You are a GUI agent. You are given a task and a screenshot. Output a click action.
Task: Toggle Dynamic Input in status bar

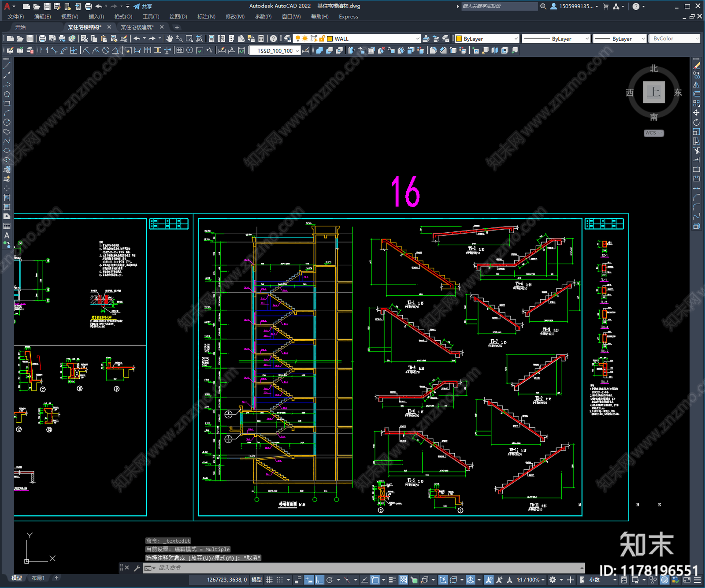309,580
